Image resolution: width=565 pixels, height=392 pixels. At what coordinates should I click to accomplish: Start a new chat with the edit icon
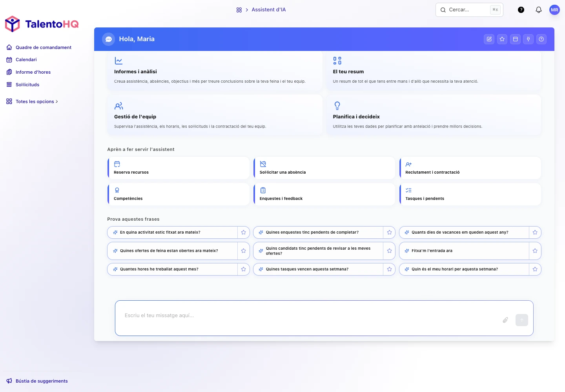tap(489, 39)
